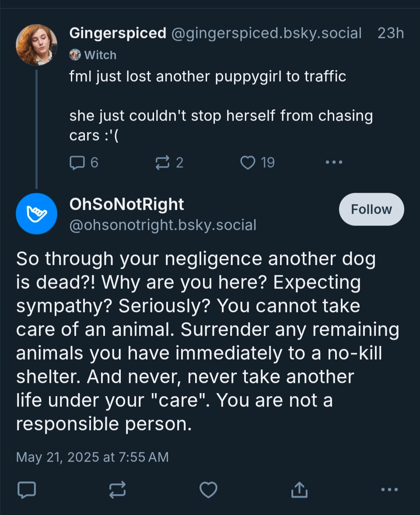Follow OhSoNotRight
The width and height of the screenshot is (420, 515).
[371, 209]
